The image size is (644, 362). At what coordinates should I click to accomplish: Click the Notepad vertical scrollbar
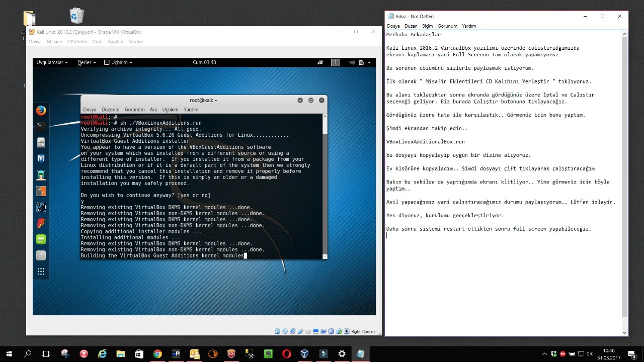(625, 183)
